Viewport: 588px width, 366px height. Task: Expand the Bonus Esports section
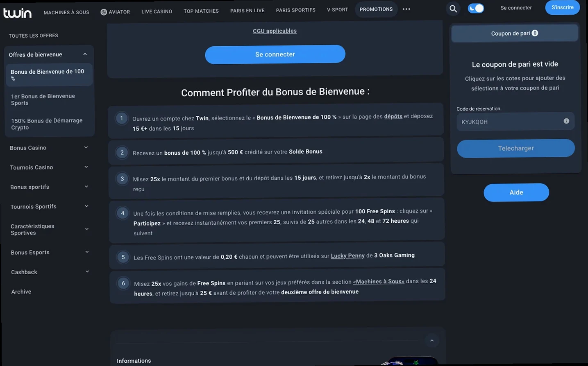(87, 252)
